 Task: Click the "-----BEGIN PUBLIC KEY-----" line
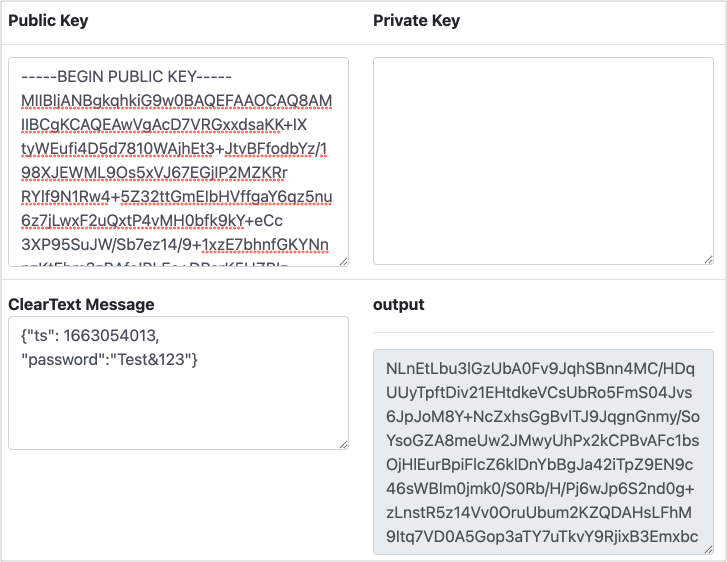[126, 77]
